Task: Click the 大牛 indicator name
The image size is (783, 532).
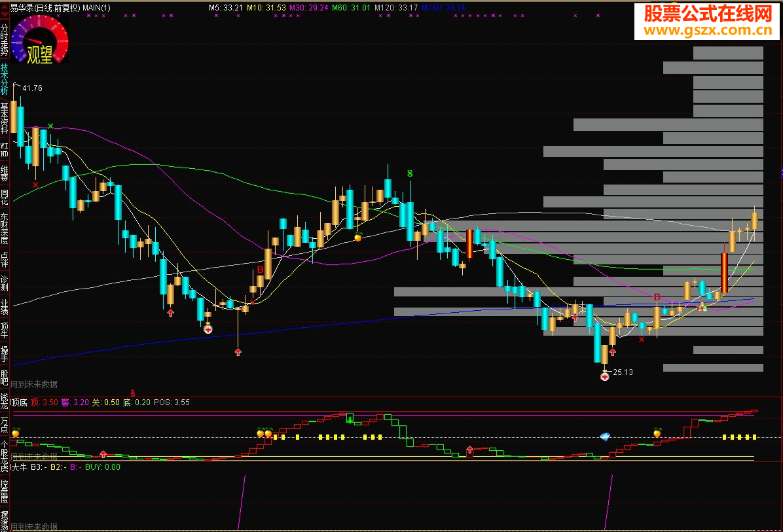Action: tap(19, 467)
